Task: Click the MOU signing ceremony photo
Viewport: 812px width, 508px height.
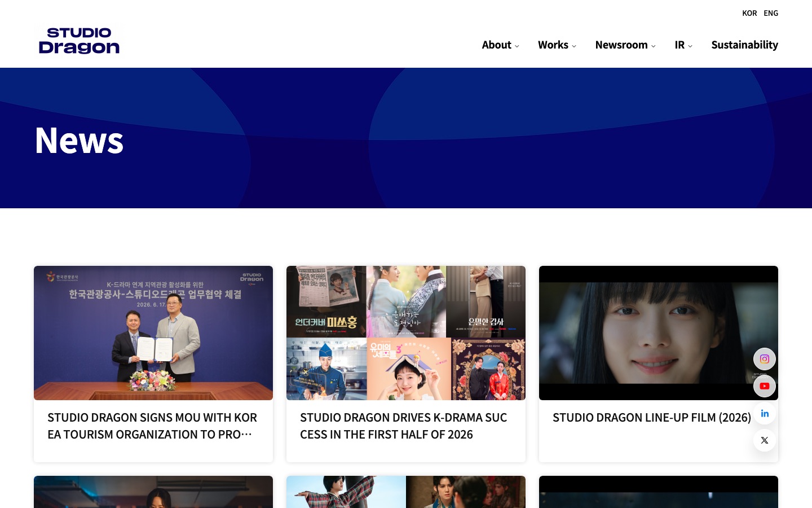Action: (x=153, y=333)
